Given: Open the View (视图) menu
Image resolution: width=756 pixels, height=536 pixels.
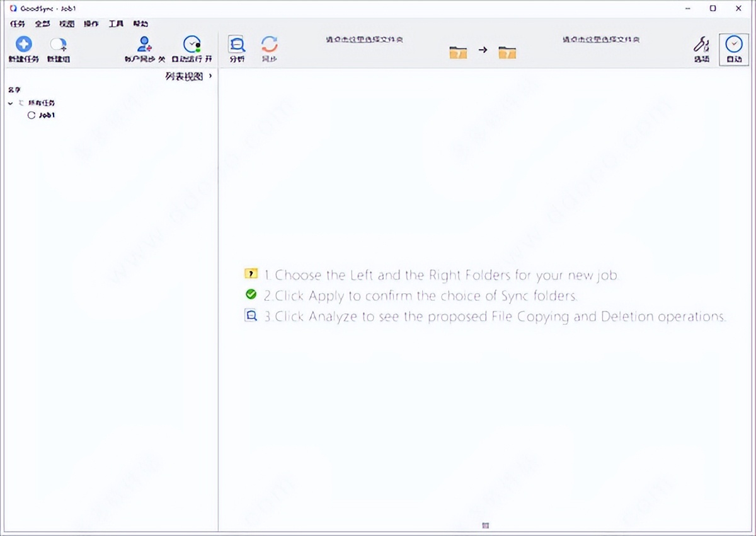Looking at the screenshot, I should (67, 24).
